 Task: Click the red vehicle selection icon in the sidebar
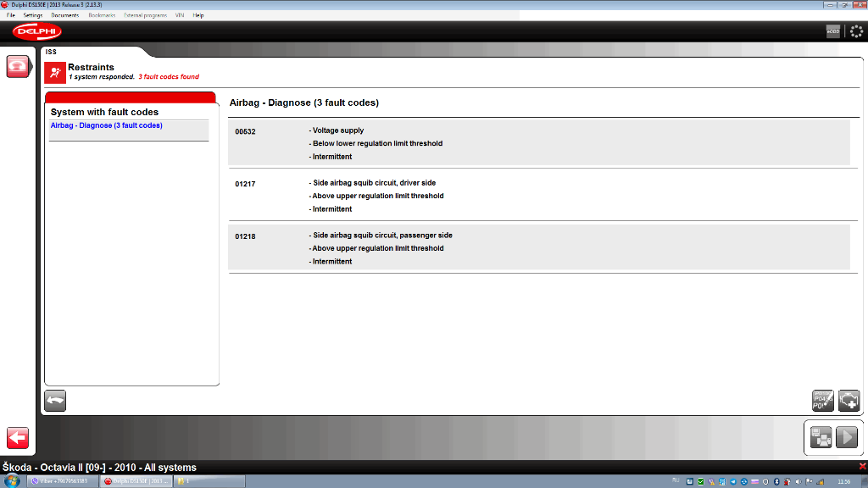click(x=18, y=66)
